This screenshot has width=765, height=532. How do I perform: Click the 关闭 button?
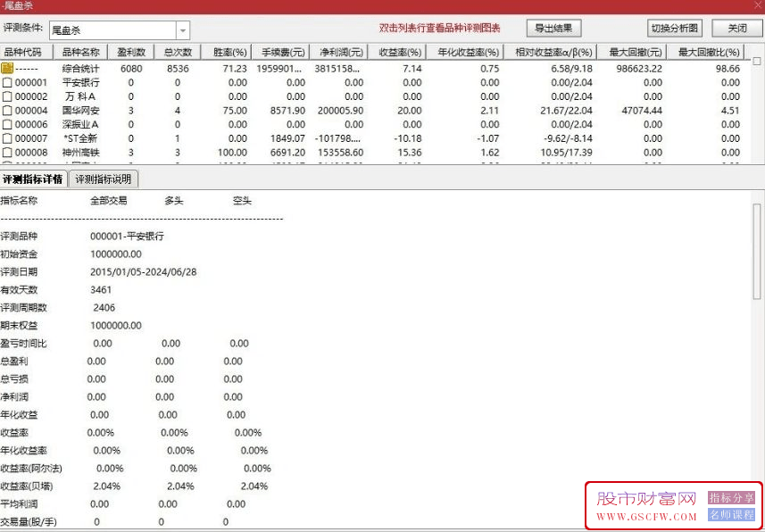click(x=737, y=29)
